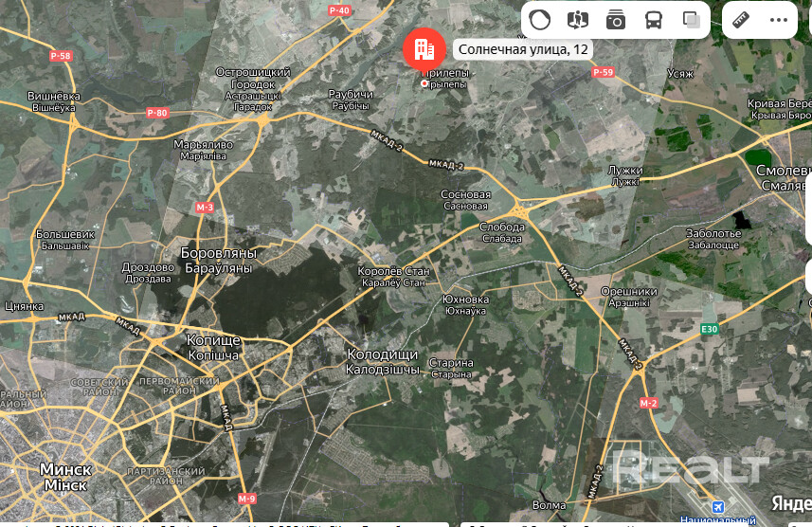Click the P-59 road shield
The image size is (812, 527).
(603, 72)
